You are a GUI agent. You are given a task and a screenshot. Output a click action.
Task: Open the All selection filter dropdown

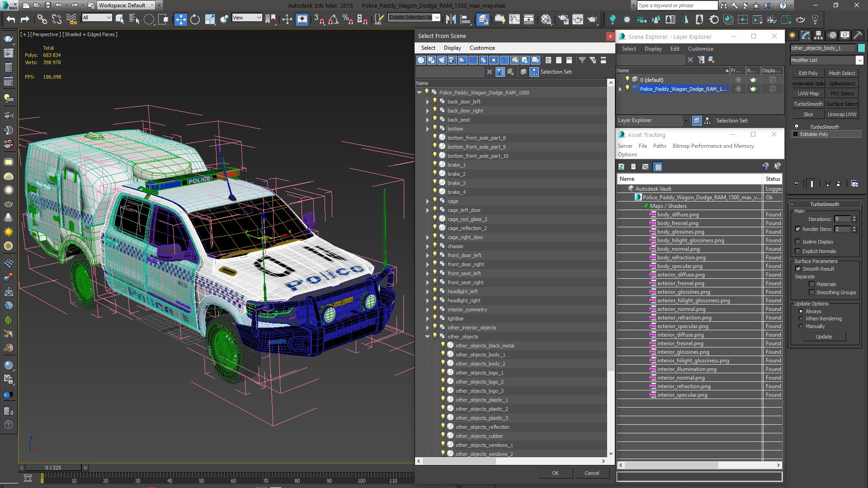[x=97, y=18]
